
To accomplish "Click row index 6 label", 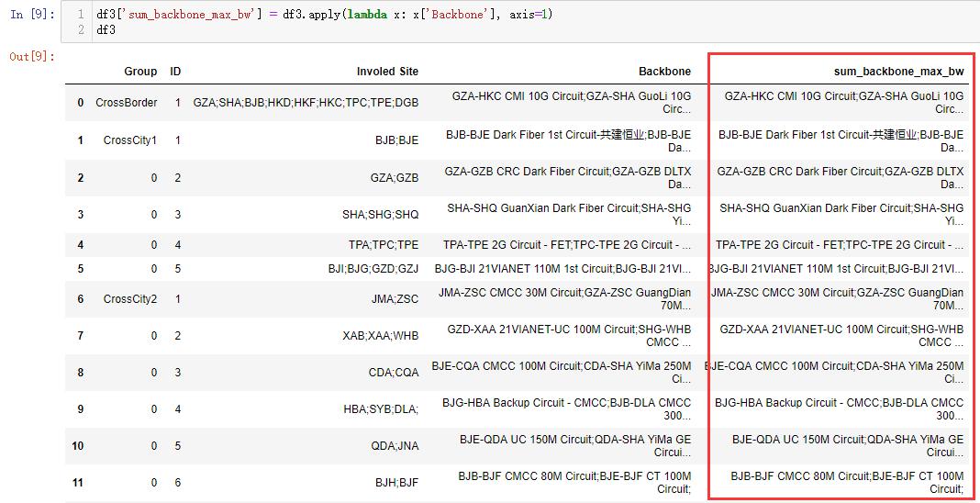I will point(80,299).
